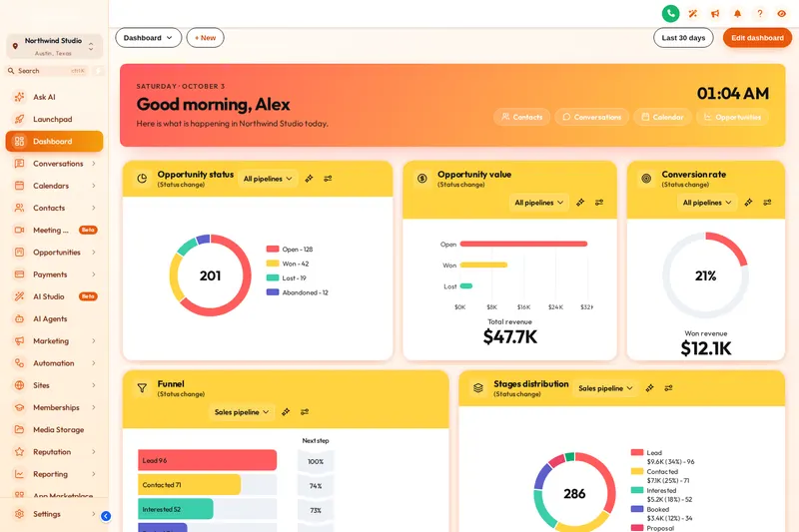Click the Last 30 days button
The width and height of the screenshot is (799, 532).
[683, 38]
